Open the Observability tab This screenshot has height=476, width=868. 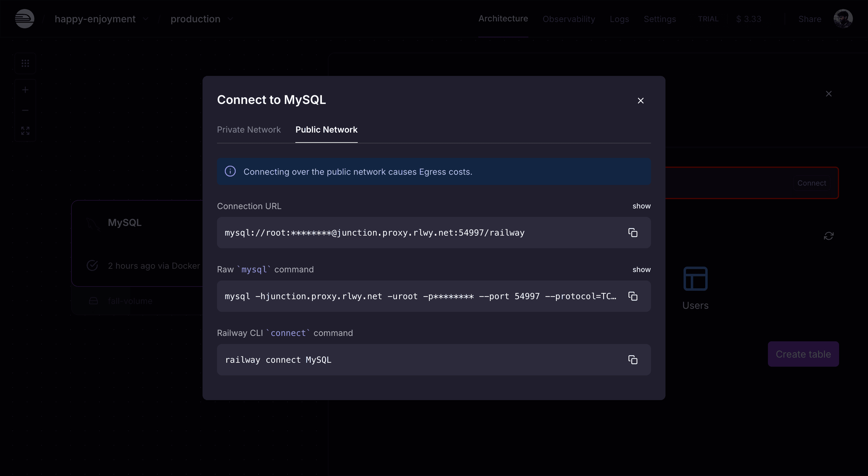[569, 19]
